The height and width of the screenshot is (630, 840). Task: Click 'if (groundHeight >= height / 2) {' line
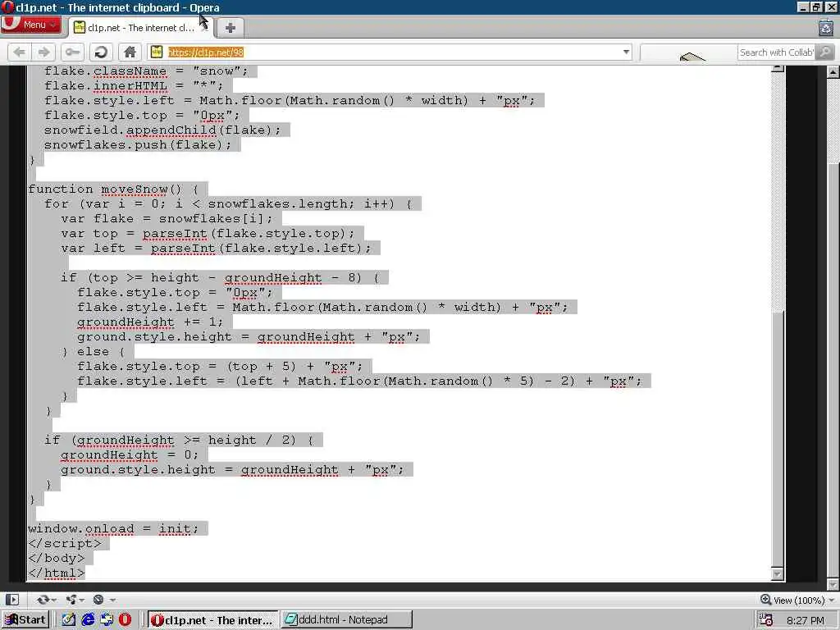point(179,441)
